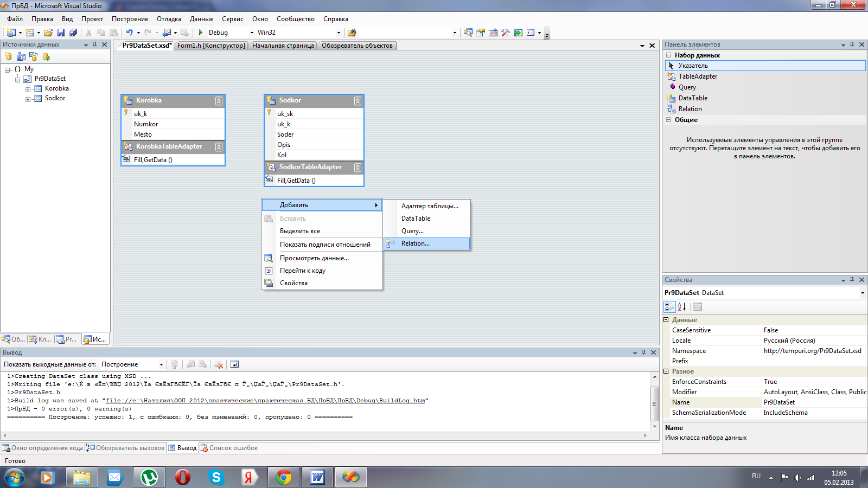Screen dimensions: 868x488
Task: Open the Отладка menu
Action: click(x=169, y=19)
